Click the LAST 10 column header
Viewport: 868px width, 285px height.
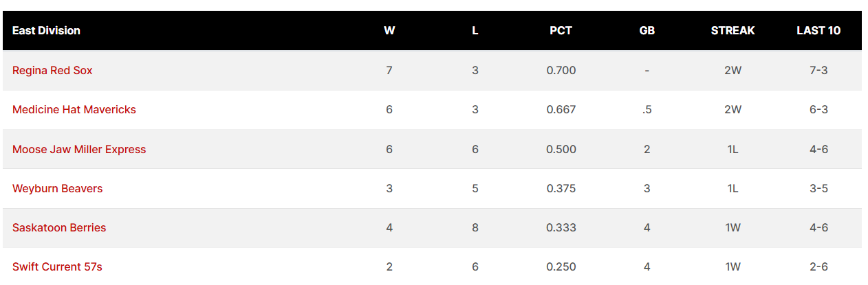818,30
